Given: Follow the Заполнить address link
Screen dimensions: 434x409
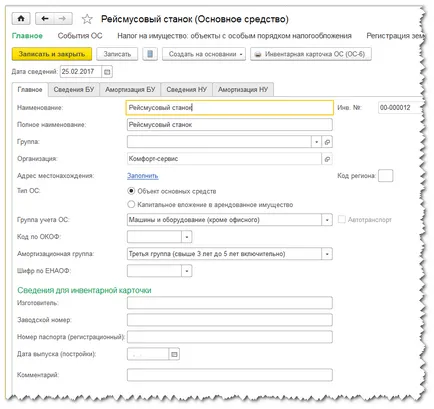Looking at the screenshot, I should click(x=143, y=176).
